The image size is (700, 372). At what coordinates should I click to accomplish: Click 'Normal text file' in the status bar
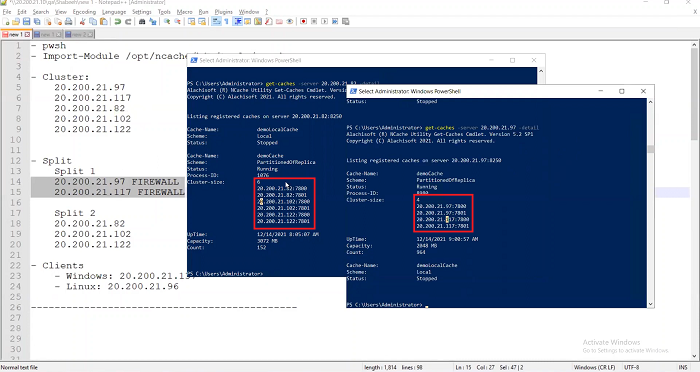19,368
